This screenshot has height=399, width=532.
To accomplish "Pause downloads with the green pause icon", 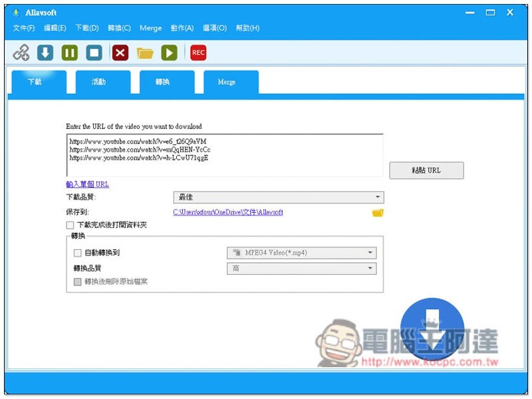I will 70,53.
